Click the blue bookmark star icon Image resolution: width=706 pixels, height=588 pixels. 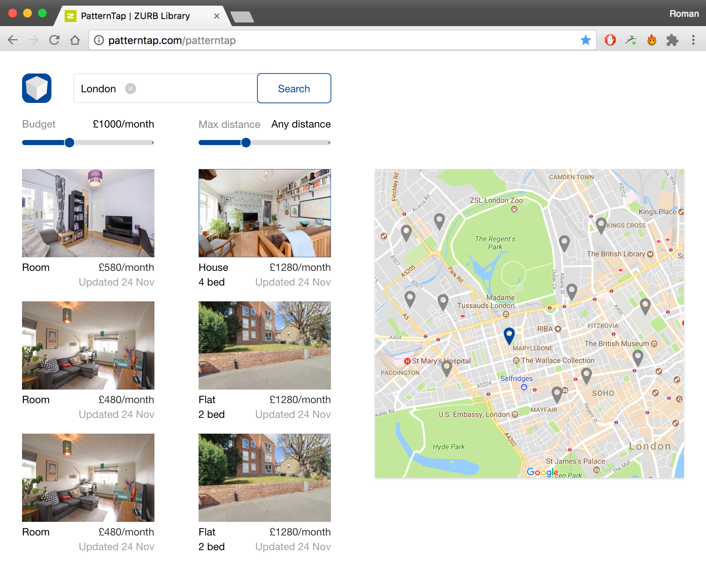(585, 40)
